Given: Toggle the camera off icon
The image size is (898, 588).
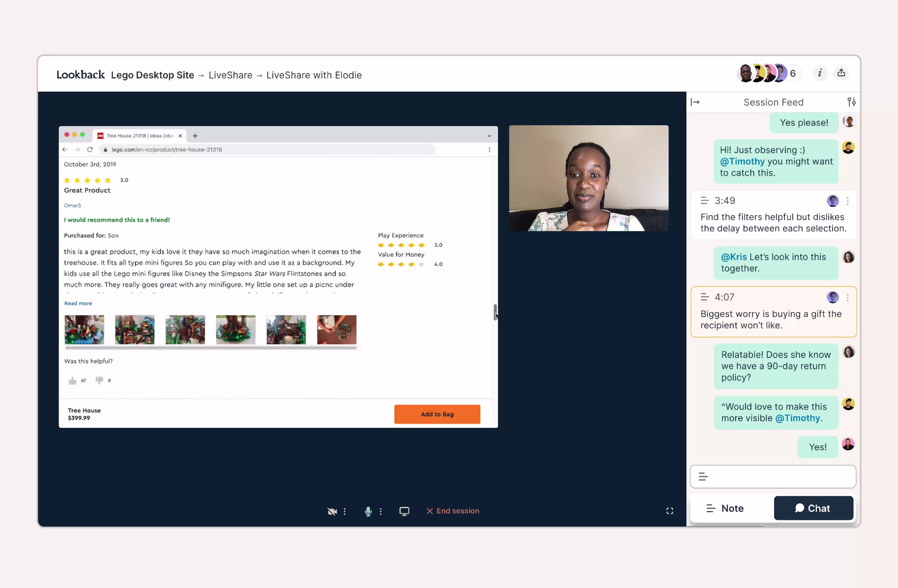Looking at the screenshot, I should pos(332,511).
